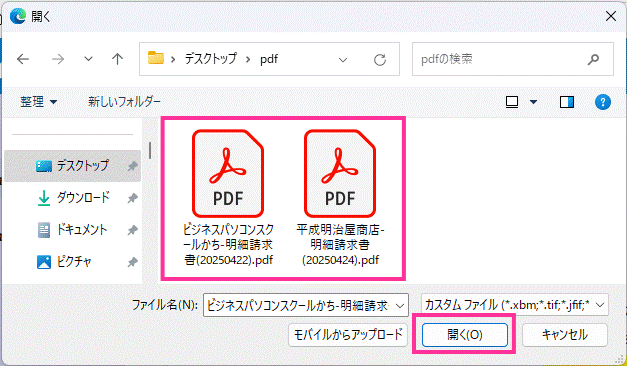Expand the address bar history dropdown

pos(343,60)
